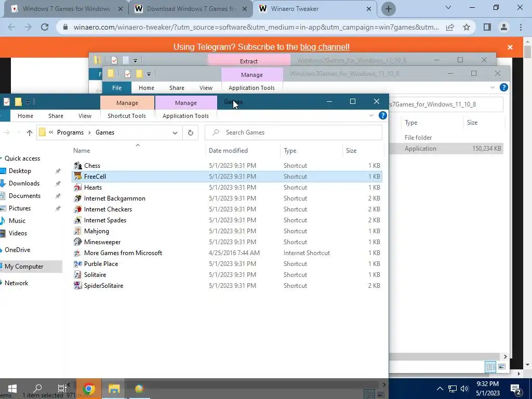
Task: Open the Home ribbon tab in Games window
Action: [25, 116]
